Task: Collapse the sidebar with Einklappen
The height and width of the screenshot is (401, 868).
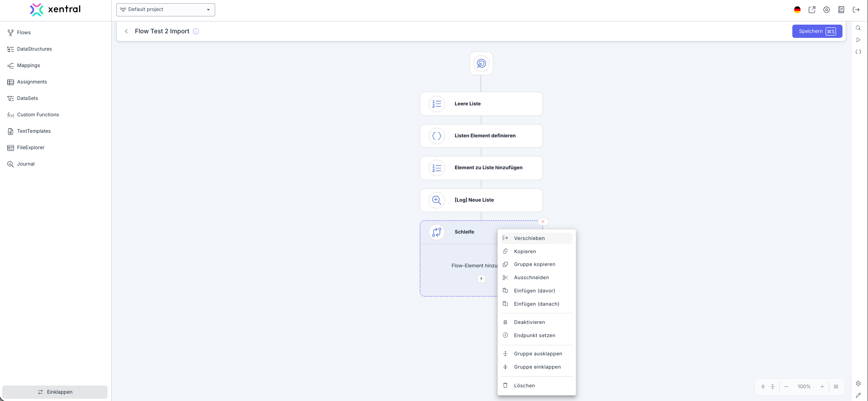Action: [x=55, y=392]
